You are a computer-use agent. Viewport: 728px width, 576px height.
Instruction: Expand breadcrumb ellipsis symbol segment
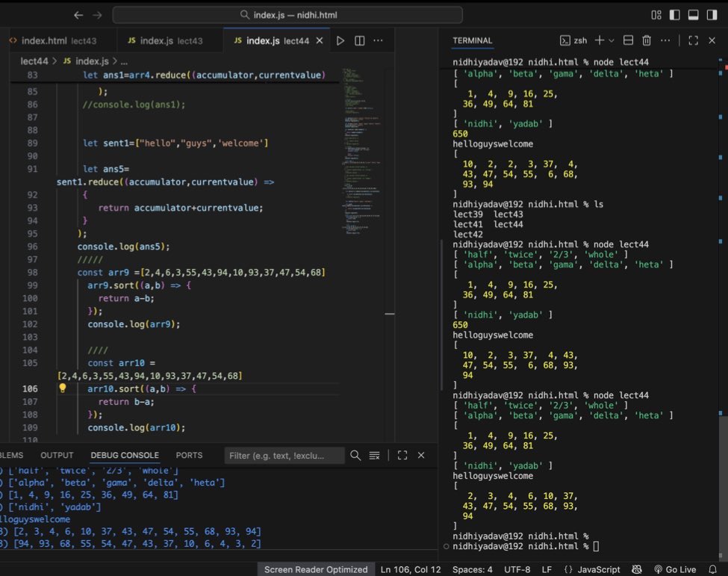point(124,61)
